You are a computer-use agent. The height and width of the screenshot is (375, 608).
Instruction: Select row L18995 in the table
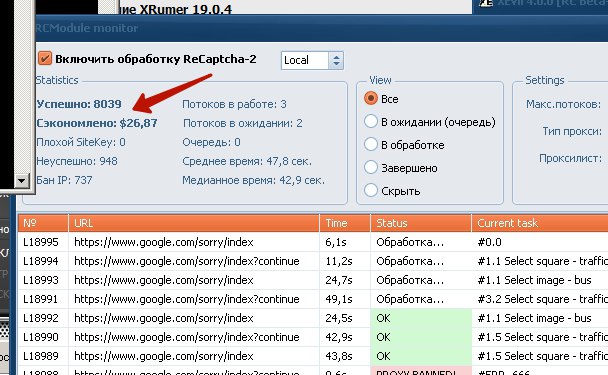coord(313,242)
